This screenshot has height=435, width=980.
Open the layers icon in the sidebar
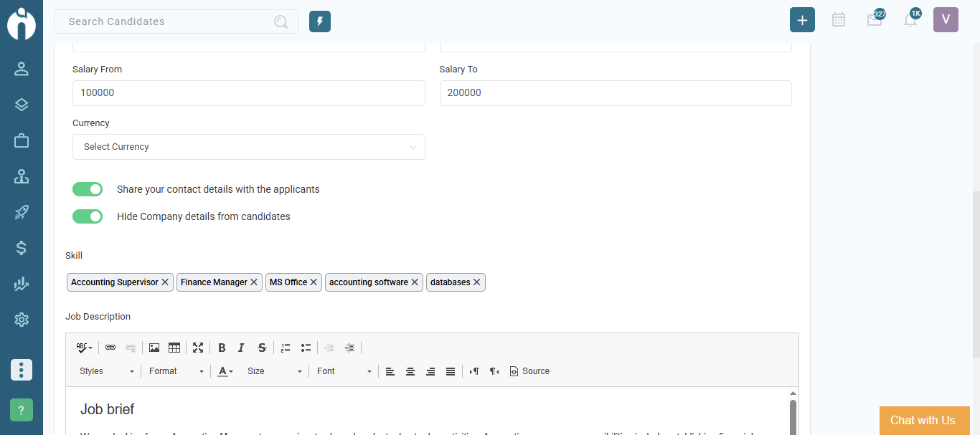pyautogui.click(x=22, y=105)
